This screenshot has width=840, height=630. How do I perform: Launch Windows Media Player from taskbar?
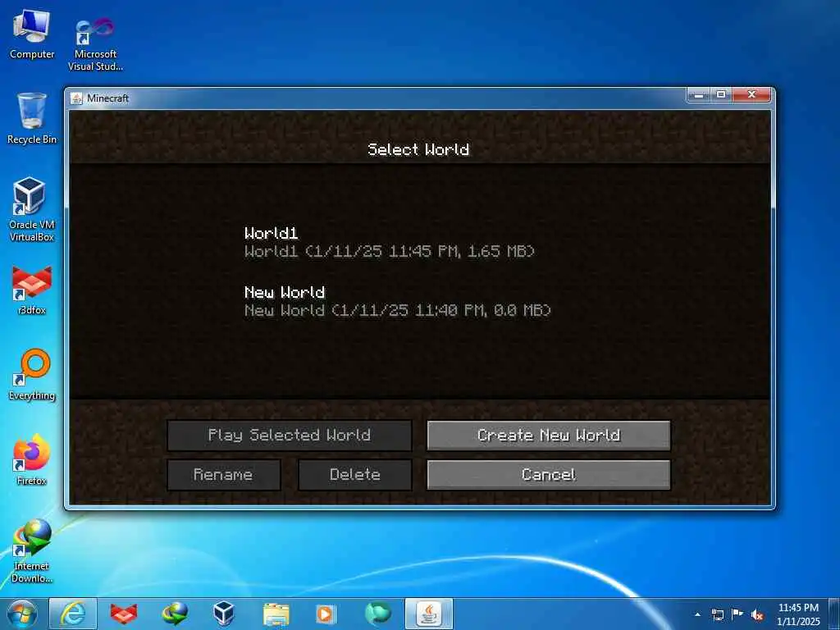326,614
